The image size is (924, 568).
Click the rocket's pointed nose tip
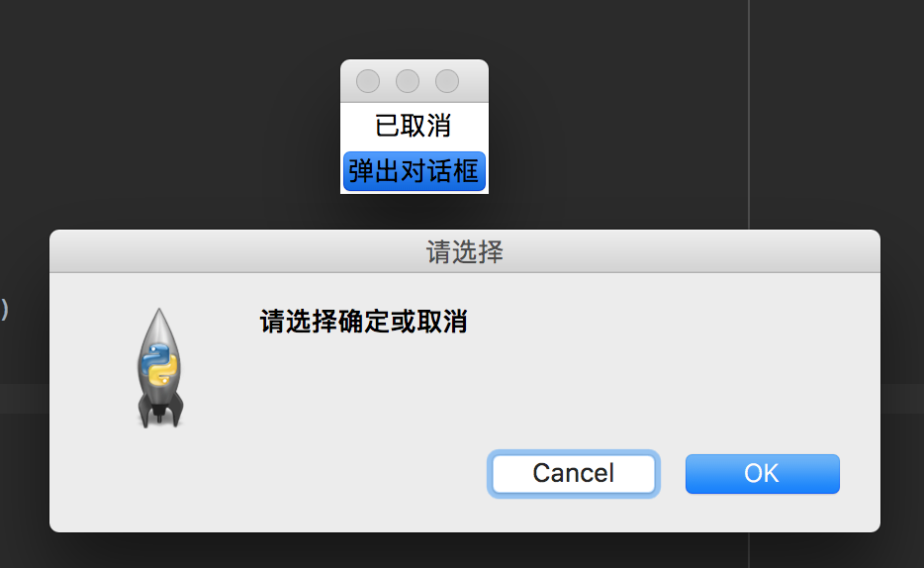pyautogui.click(x=159, y=313)
